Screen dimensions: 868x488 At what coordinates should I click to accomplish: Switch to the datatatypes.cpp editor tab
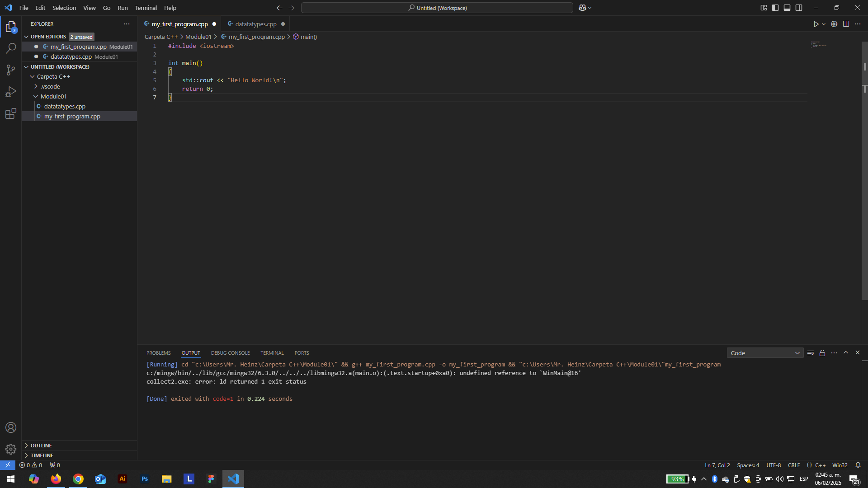pyautogui.click(x=255, y=24)
